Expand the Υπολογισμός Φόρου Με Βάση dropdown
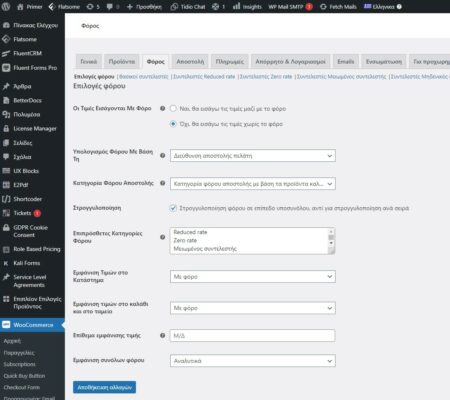The width and height of the screenshot is (450, 400). [253, 156]
